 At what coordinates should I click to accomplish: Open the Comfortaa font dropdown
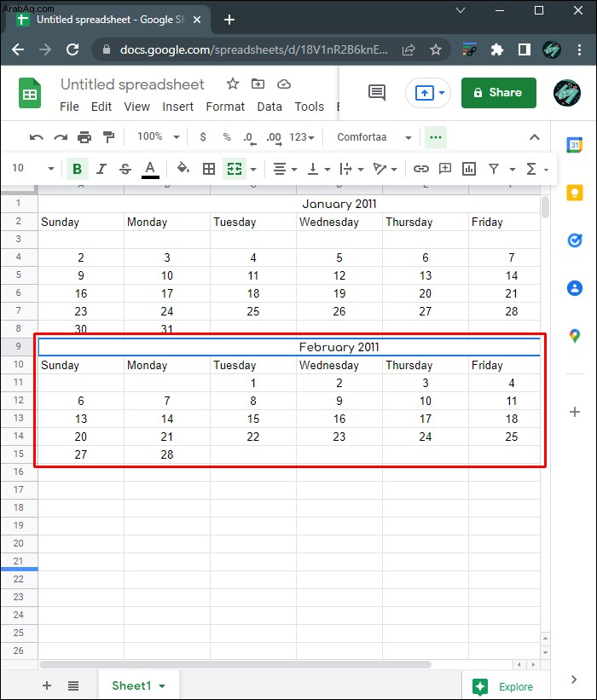pyautogui.click(x=374, y=137)
